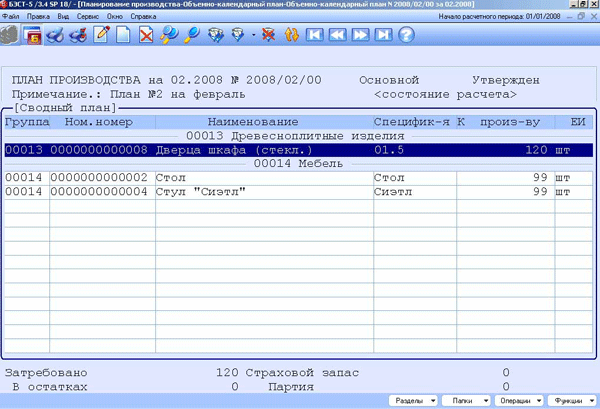Screen dimensions: 600x409
Task: Click the first printer icon
Action: (55, 35)
